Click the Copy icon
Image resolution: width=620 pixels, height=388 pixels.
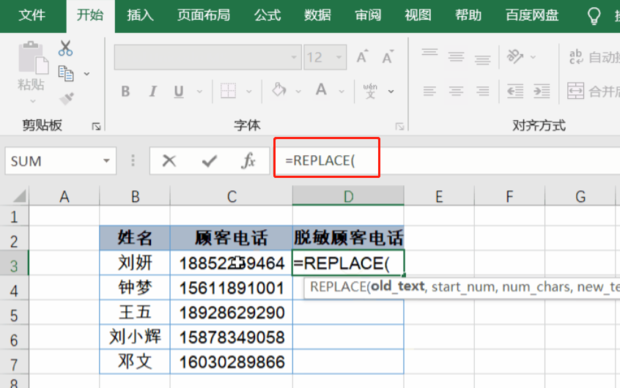pos(66,74)
